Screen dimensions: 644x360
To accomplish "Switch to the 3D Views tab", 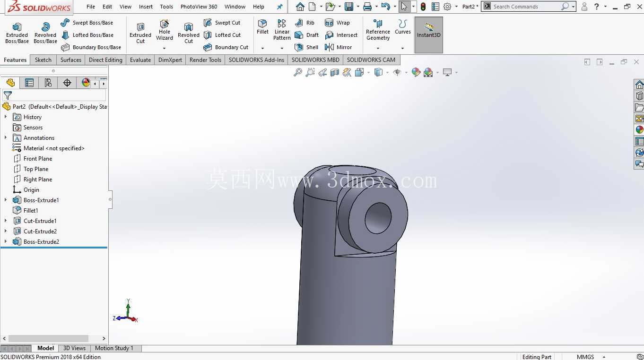I will click(x=75, y=348).
